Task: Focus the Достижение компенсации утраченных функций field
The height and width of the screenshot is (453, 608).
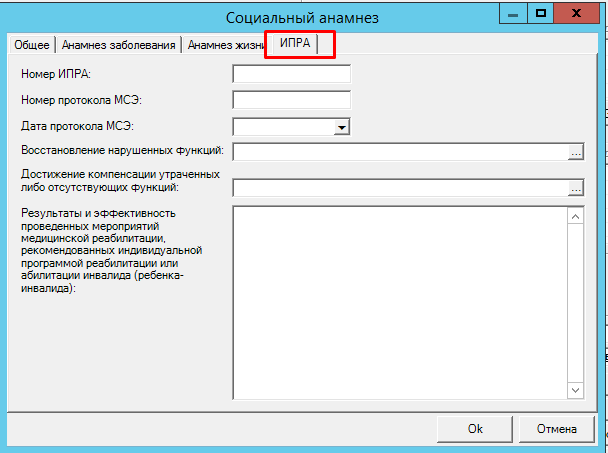Action: (400, 187)
